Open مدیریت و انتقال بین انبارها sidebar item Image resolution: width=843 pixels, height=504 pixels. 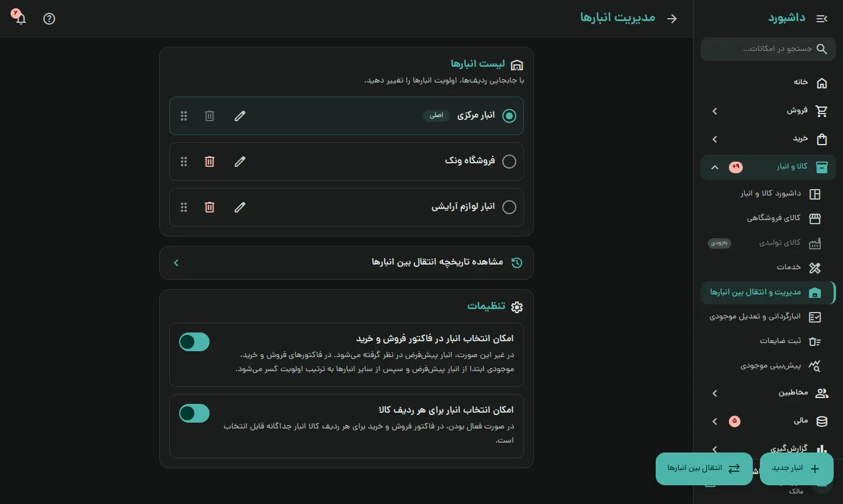click(768, 292)
